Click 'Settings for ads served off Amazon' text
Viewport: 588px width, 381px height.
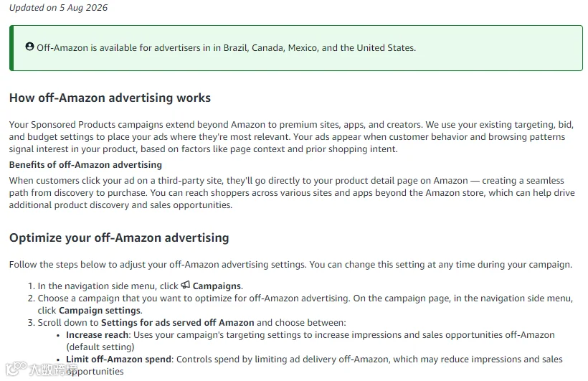pos(177,323)
